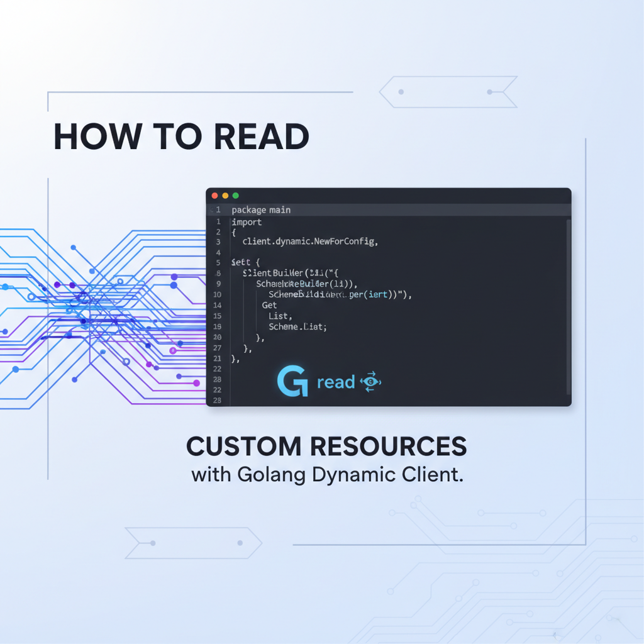Click the yellow traffic light window control

(x=225, y=196)
